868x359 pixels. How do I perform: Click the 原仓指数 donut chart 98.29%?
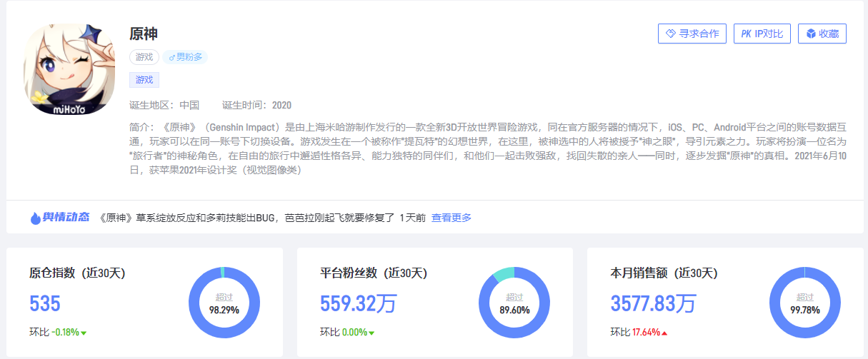(224, 303)
